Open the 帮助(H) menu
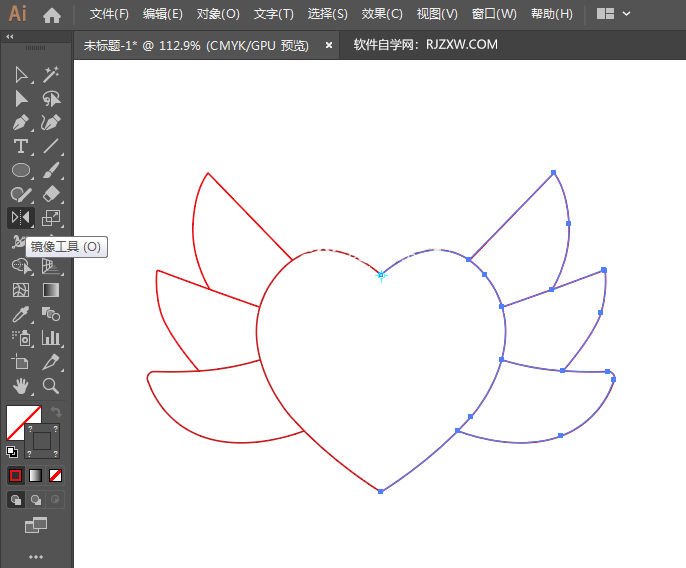 551,14
